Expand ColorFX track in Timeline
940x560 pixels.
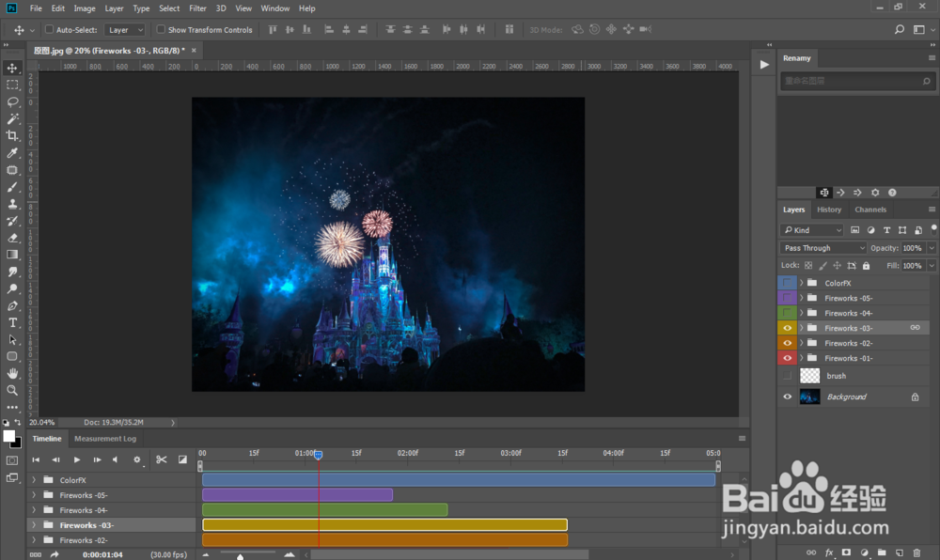pyautogui.click(x=34, y=480)
